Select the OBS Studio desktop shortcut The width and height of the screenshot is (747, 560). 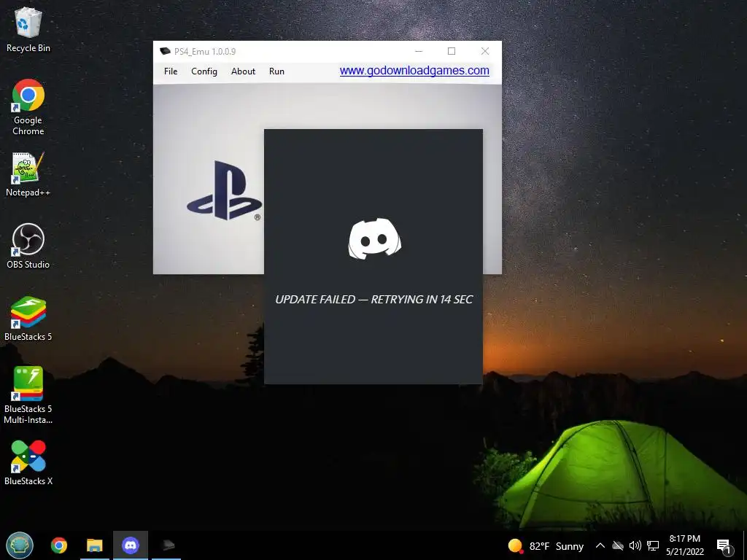coord(28,246)
